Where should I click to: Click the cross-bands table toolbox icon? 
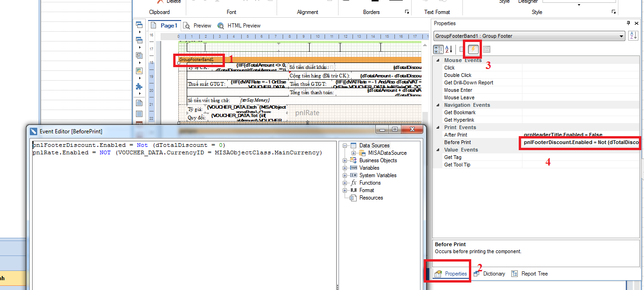(x=139, y=40)
